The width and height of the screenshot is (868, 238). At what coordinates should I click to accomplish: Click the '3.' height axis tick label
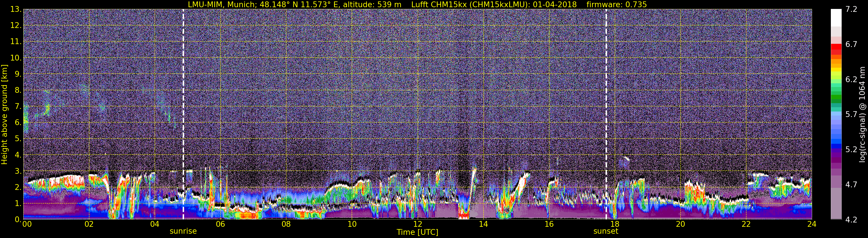(x=18, y=171)
